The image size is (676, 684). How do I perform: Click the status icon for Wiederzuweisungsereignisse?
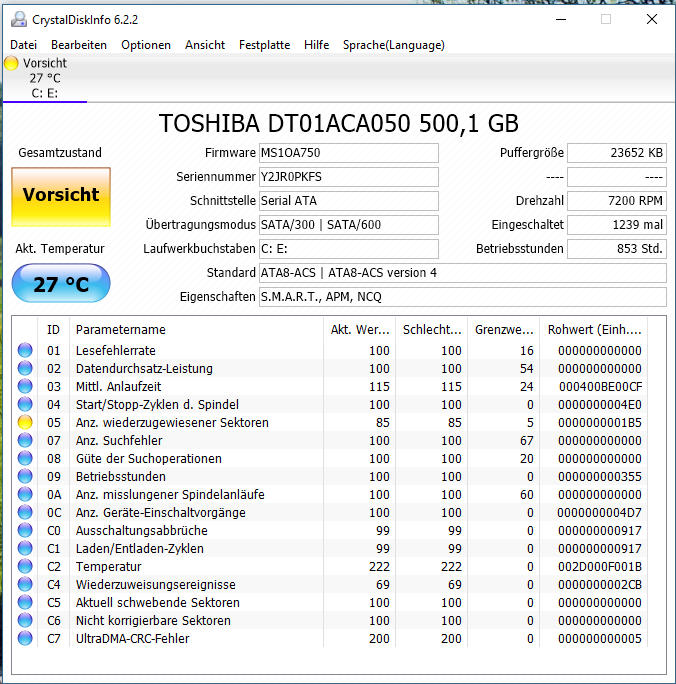[x=25, y=584]
